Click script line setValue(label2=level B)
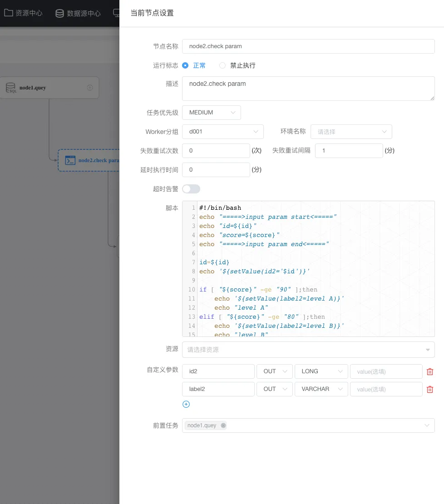The height and width of the screenshot is (504, 444). tap(279, 326)
